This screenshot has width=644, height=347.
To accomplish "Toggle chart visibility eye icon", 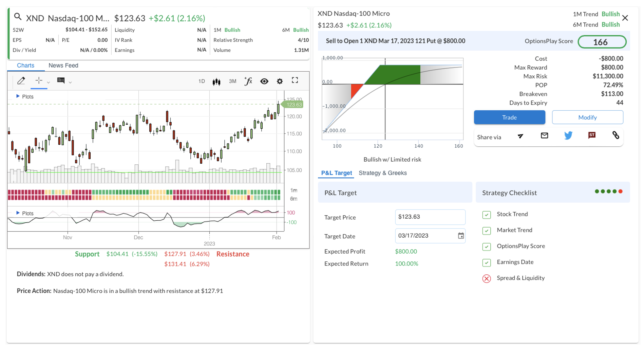I will point(264,81).
